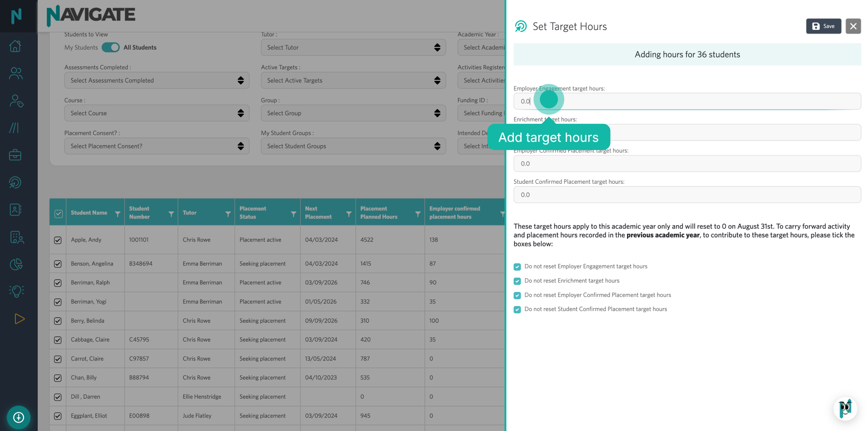Screen dimensions: 868x431
Task: Open the Select Placement Consent dropdown
Action: [157, 146]
